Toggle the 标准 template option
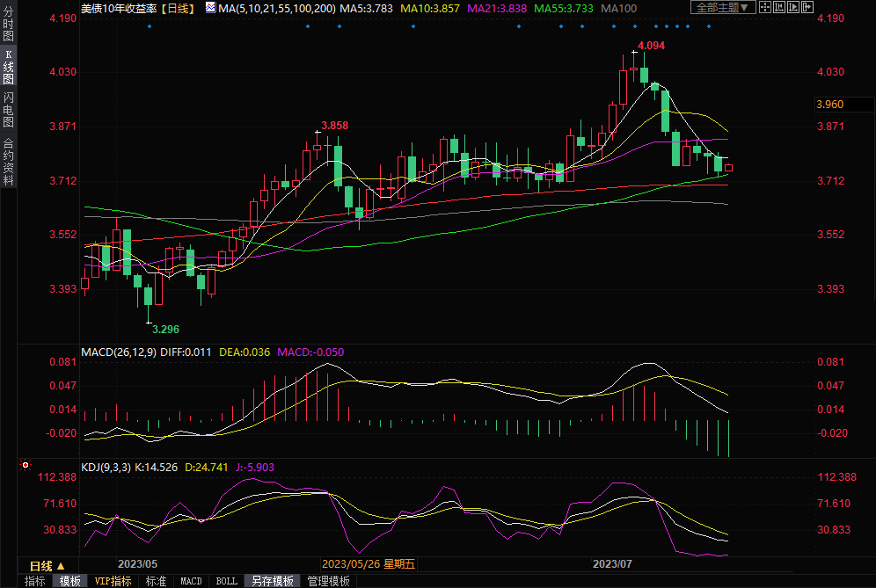Image resolution: width=876 pixels, height=588 pixels. click(x=156, y=581)
